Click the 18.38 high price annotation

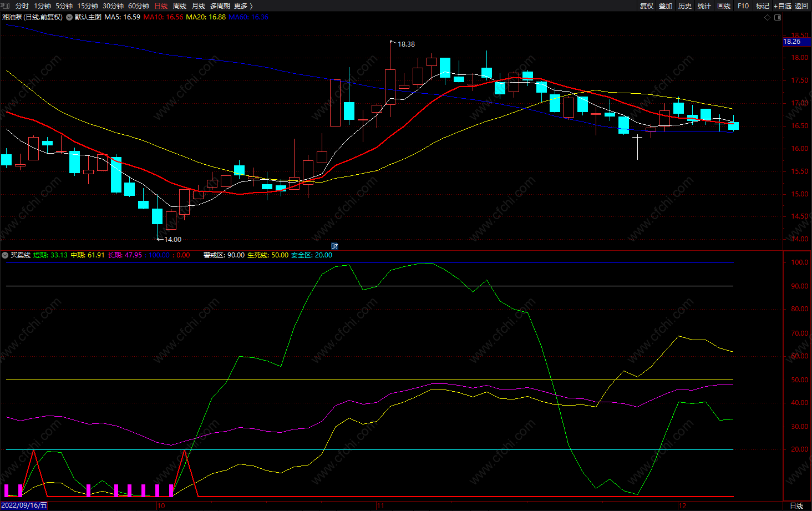pos(406,44)
